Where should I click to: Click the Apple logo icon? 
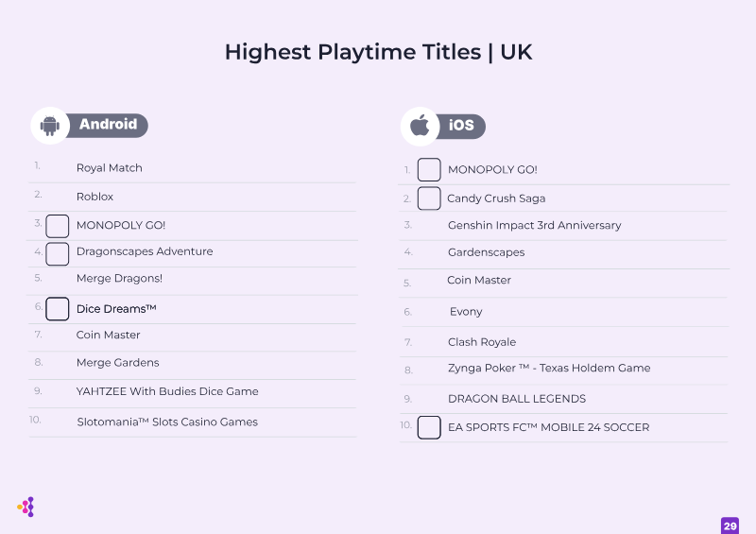[x=420, y=126]
